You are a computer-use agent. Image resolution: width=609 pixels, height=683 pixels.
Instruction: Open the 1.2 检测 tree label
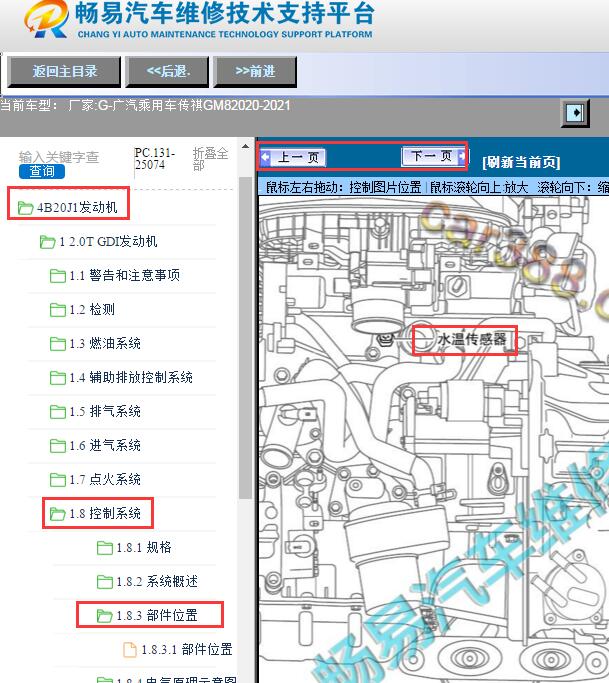[92, 309]
